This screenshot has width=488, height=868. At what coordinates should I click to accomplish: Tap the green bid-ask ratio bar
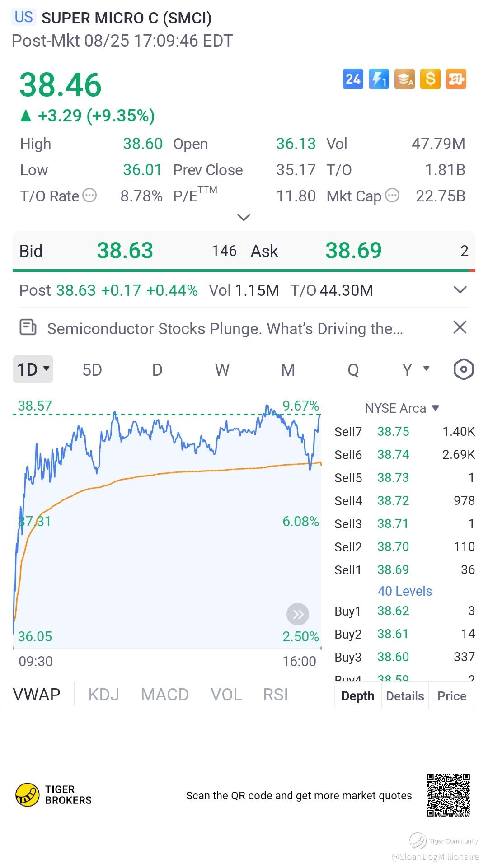point(241,271)
